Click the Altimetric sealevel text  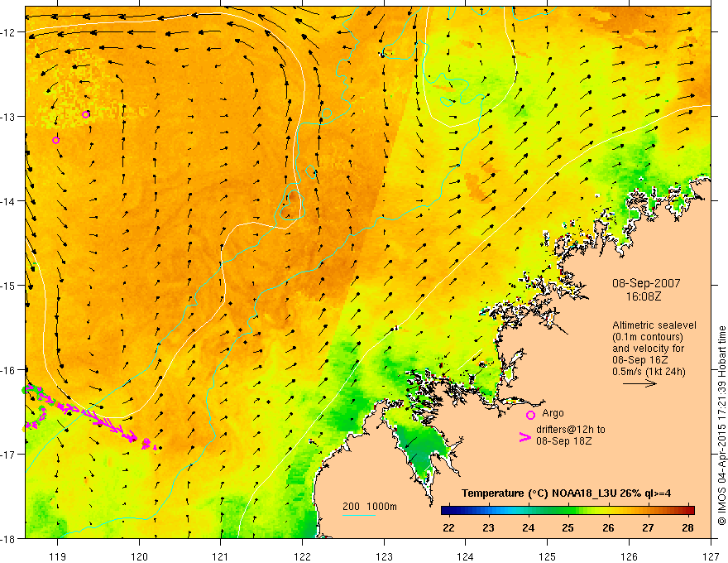click(x=654, y=325)
